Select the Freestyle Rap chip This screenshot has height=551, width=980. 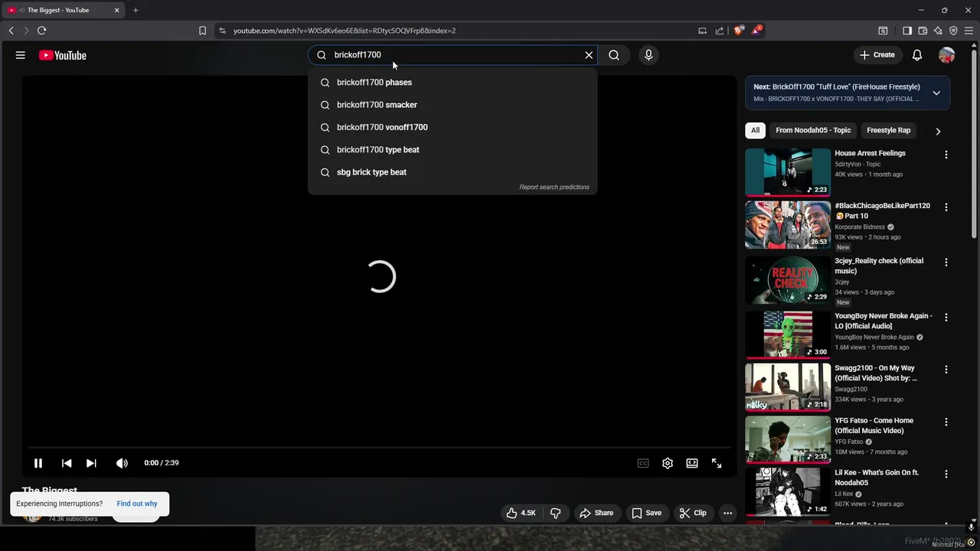[888, 131]
